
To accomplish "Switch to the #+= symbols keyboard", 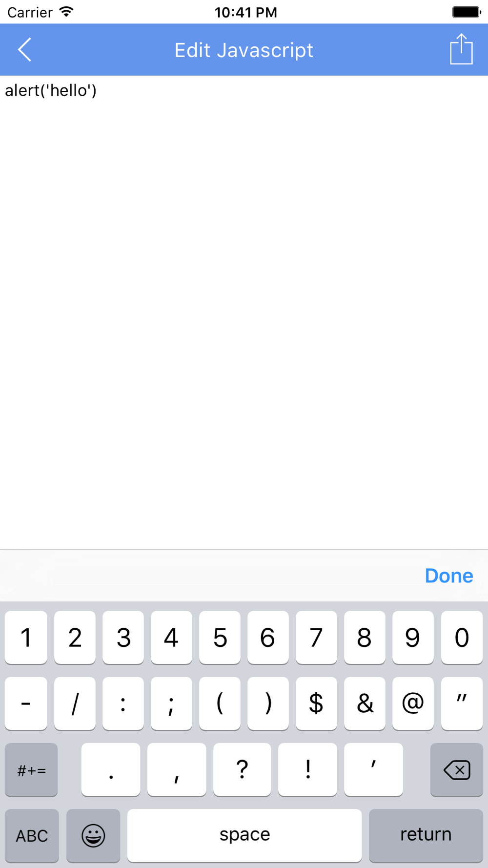I will pos(31,770).
